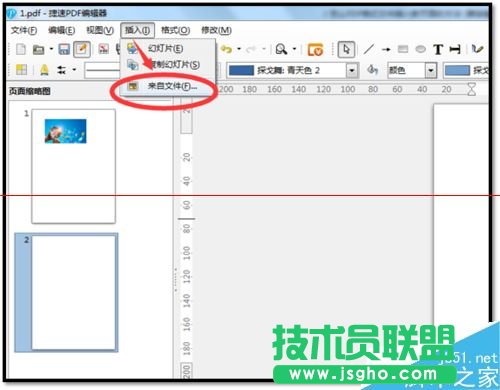Image resolution: width=500 pixels, height=390 pixels.
Task: Select blank page 2 thumbnail
Action: (x=74, y=292)
